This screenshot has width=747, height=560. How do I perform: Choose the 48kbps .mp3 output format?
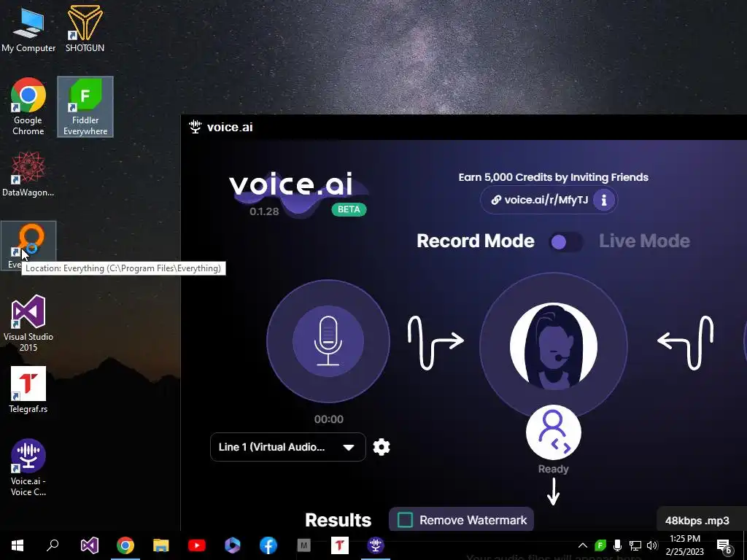click(x=697, y=521)
